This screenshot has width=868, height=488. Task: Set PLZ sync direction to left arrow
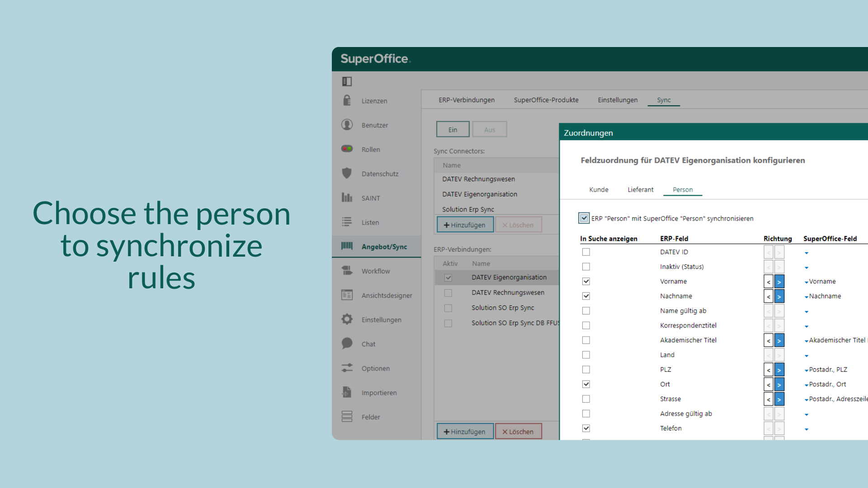coord(769,370)
